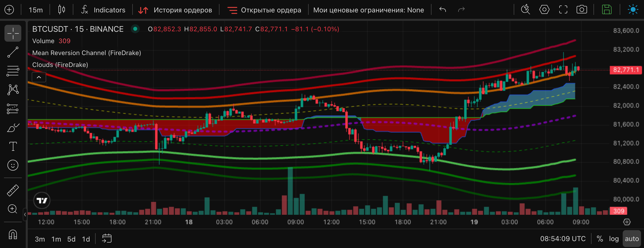Click BTCUSDT symbol title in legend
This screenshot has width=644, height=248.
pos(78,29)
